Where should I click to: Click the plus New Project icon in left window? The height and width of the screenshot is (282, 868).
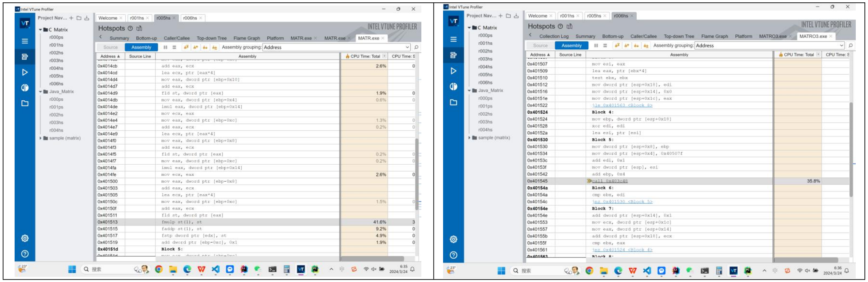[71, 18]
